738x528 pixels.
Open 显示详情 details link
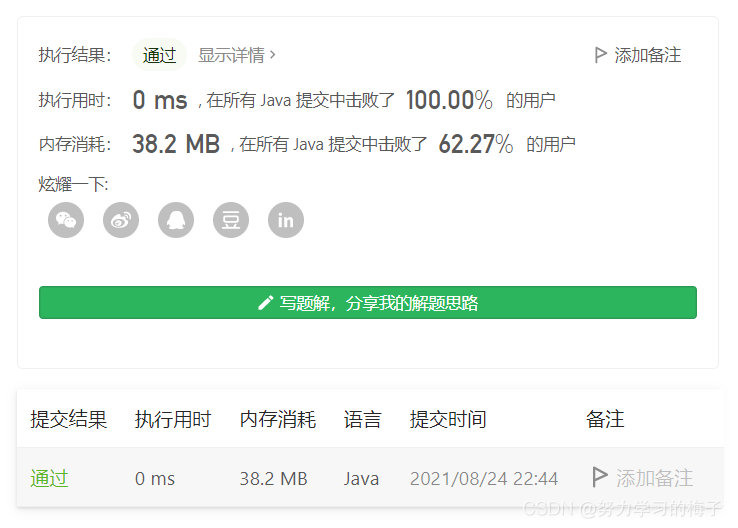[237, 55]
